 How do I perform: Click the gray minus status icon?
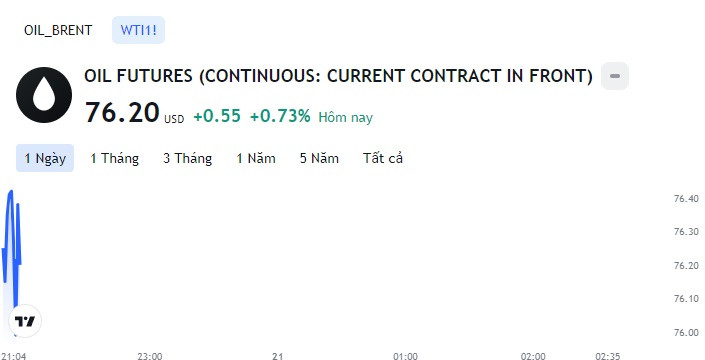pos(615,76)
